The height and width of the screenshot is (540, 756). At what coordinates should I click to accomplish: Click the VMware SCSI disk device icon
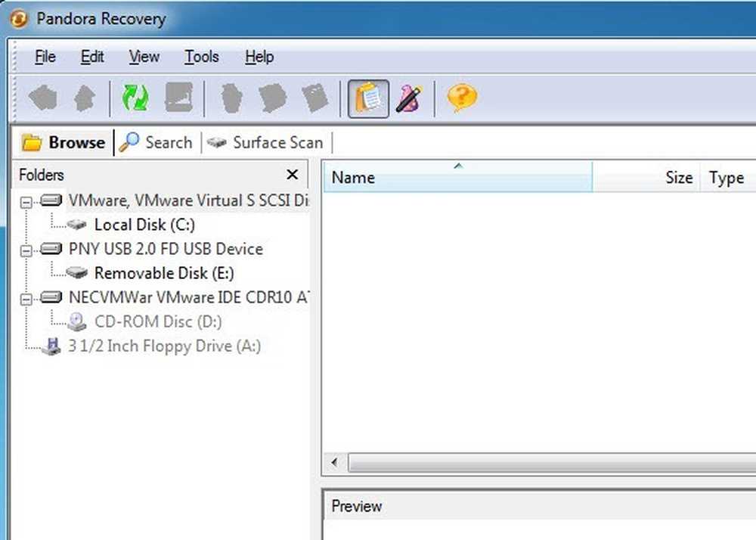(51, 200)
